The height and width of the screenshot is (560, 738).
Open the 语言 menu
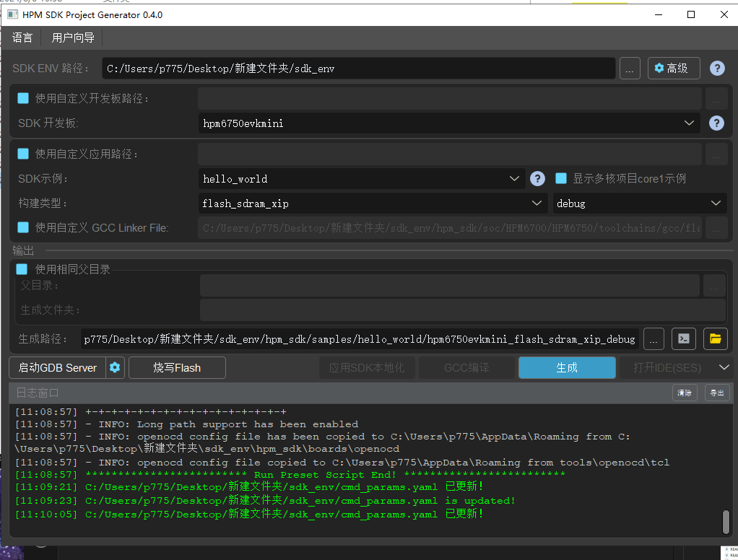pos(22,38)
